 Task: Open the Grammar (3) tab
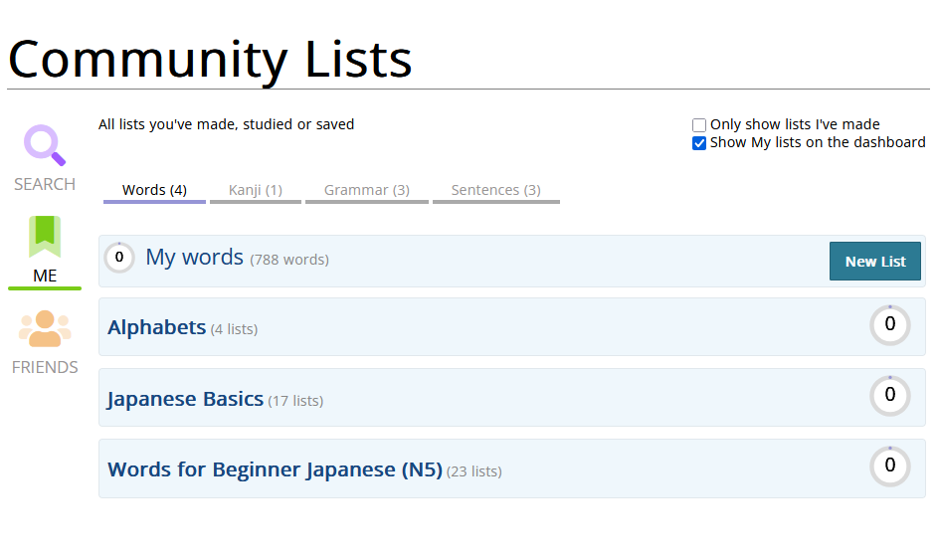click(x=366, y=190)
